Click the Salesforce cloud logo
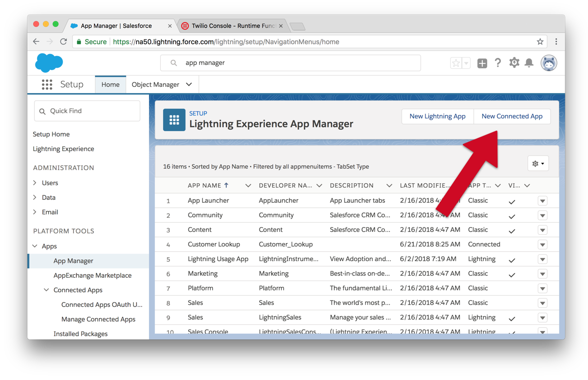 [49, 63]
